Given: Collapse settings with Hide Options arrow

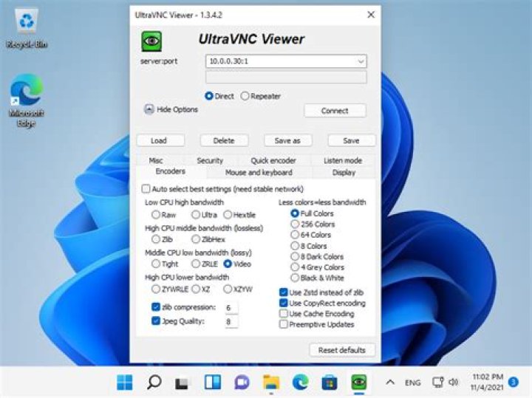Looking at the screenshot, I should pyautogui.click(x=149, y=109).
